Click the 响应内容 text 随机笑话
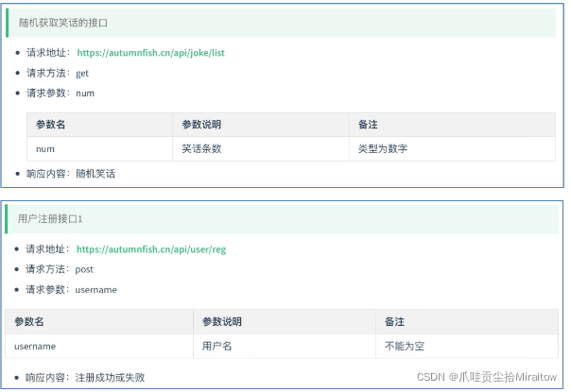The height and width of the screenshot is (392, 571). coord(95,174)
